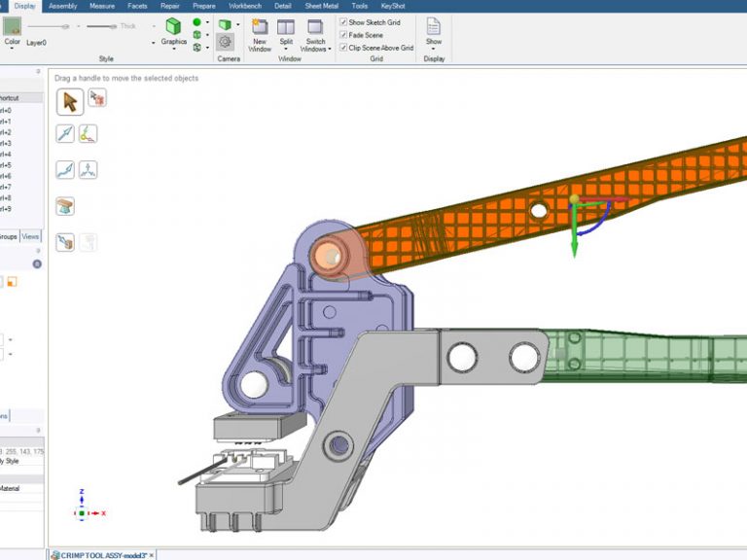
Task: Switch to the Sheet Metal ribbon tab
Action: pos(322,6)
